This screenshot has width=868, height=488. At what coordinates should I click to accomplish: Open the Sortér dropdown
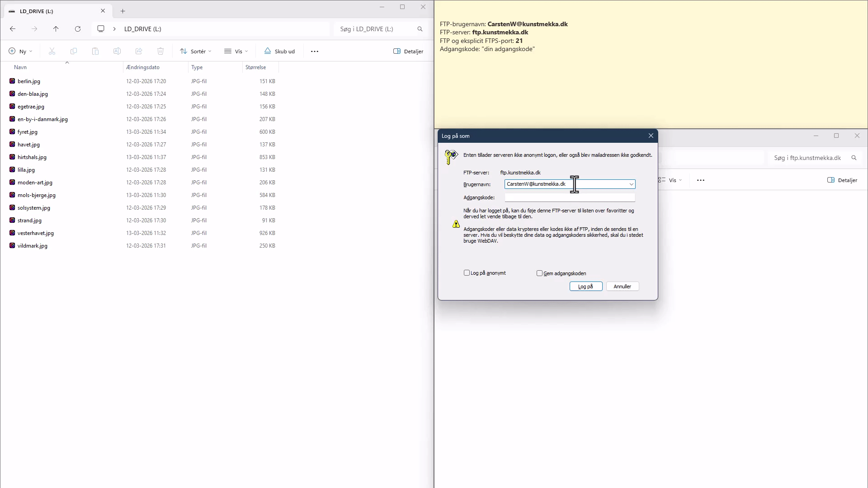click(x=196, y=52)
